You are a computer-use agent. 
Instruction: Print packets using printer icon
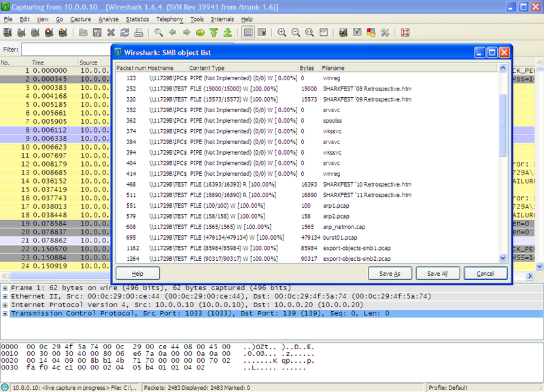pos(139,33)
